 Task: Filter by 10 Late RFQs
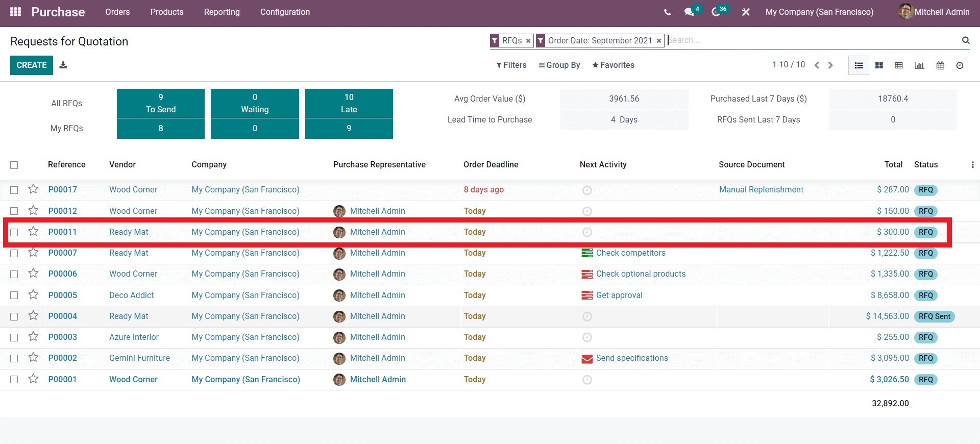pyautogui.click(x=349, y=103)
